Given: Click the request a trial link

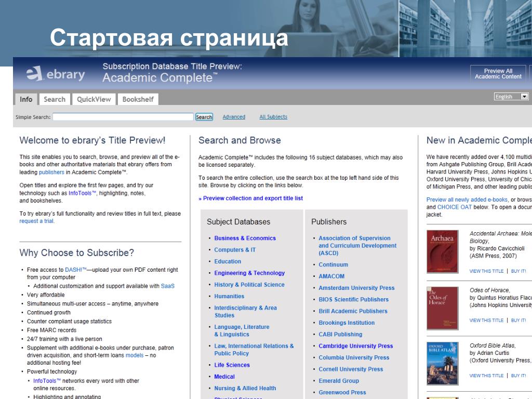Looking at the screenshot, I should 37,221.
